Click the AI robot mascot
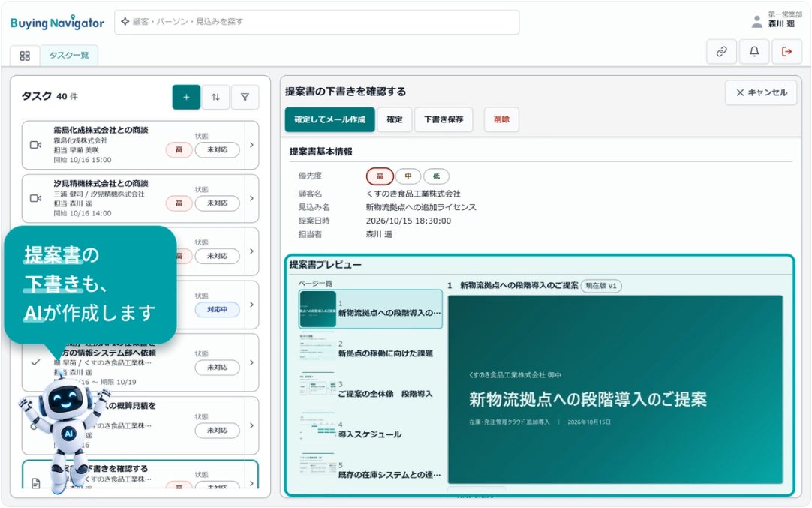812x508 pixels. [x=66, y=432]
